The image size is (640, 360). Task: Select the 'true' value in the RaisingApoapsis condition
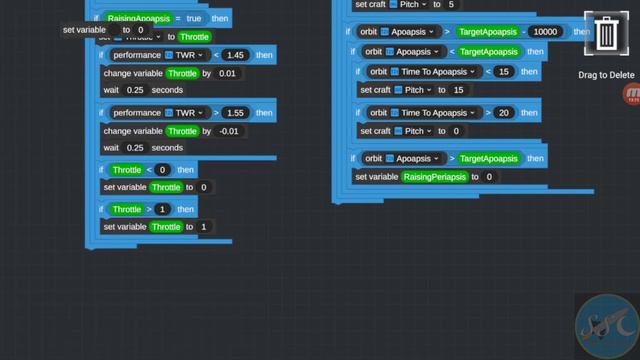[x=194, y=18]
